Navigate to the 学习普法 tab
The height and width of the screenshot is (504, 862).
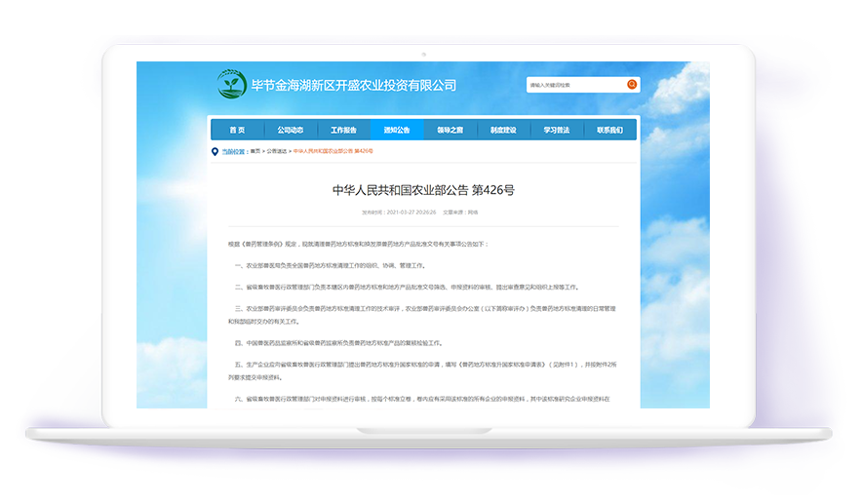point(556,130)
